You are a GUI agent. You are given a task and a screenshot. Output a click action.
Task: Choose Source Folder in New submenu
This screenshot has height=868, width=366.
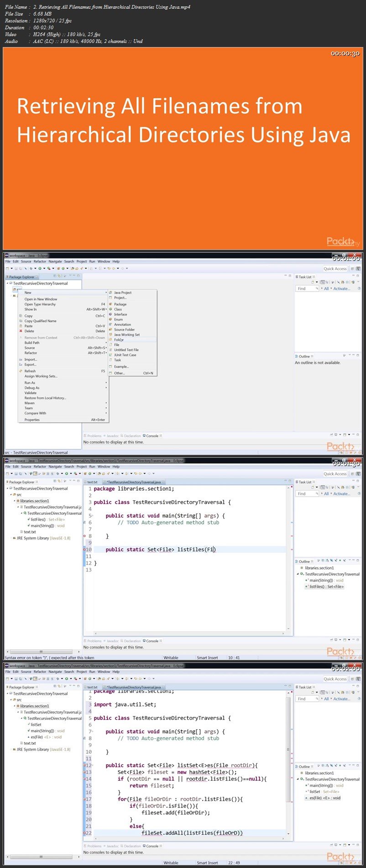pyautogui.click(x=124, y=329)
